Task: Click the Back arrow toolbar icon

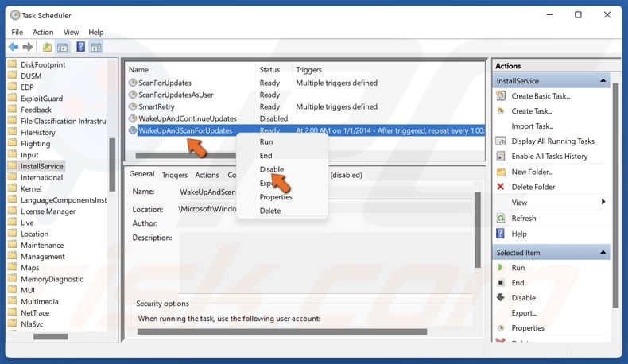Action: pyautogui.click(x=14, y=47)
